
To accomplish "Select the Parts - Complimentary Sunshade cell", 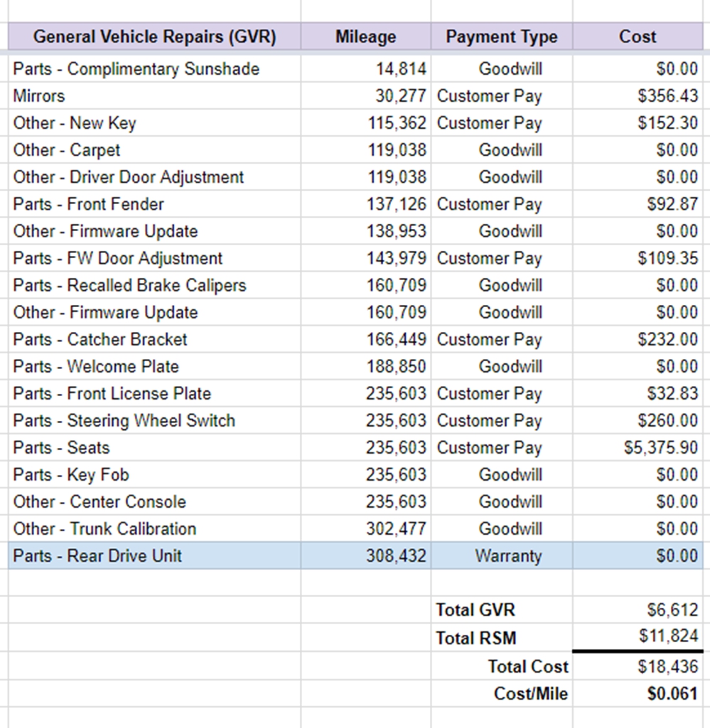I will click(154, 69).
